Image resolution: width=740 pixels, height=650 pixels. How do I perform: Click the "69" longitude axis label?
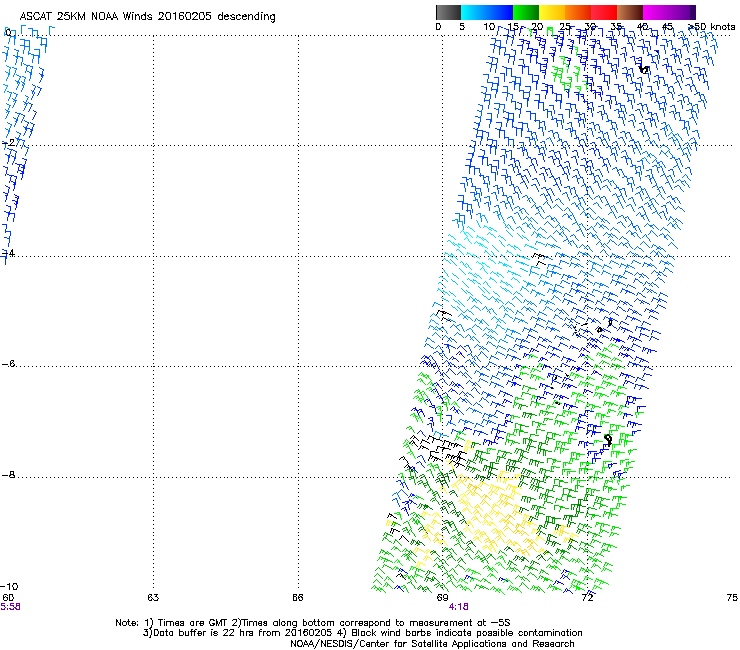(x=442, y=598)
